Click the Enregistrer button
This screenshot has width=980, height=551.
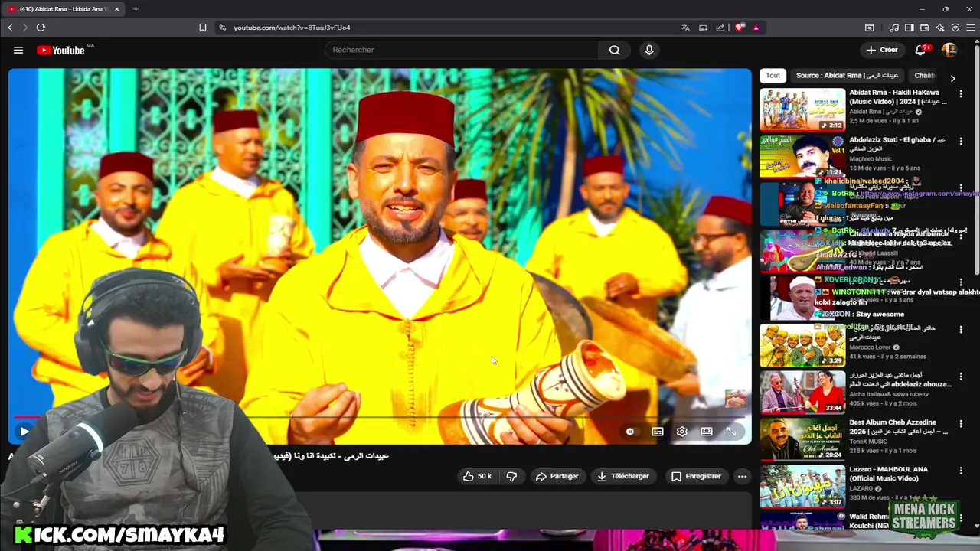(x=696, y=476)
